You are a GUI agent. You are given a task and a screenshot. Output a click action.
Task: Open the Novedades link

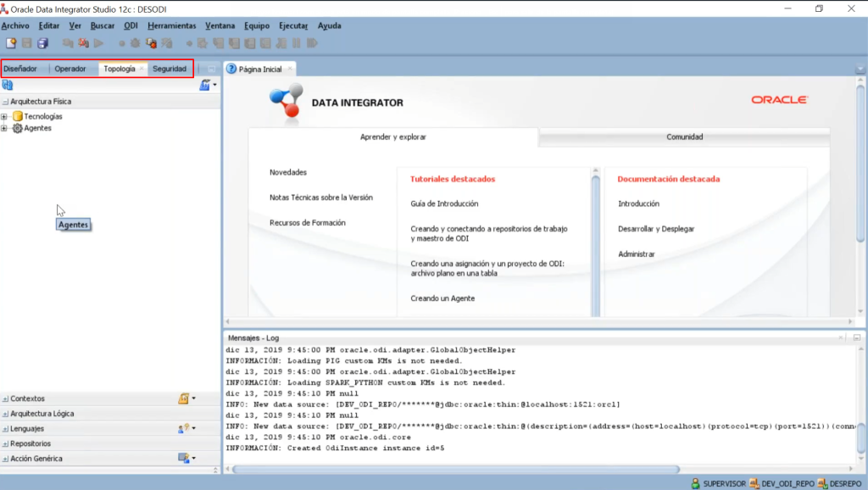[288, 172]
